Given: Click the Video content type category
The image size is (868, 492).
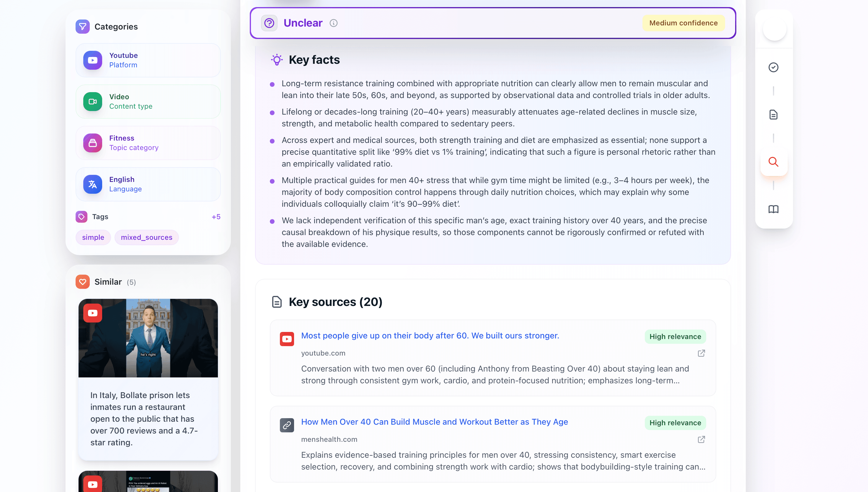Looking at the screenshot, I should (148, 101).
